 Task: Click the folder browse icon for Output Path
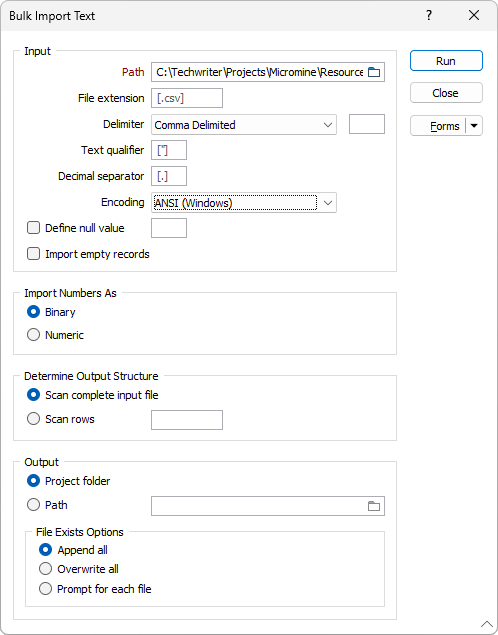374,506
